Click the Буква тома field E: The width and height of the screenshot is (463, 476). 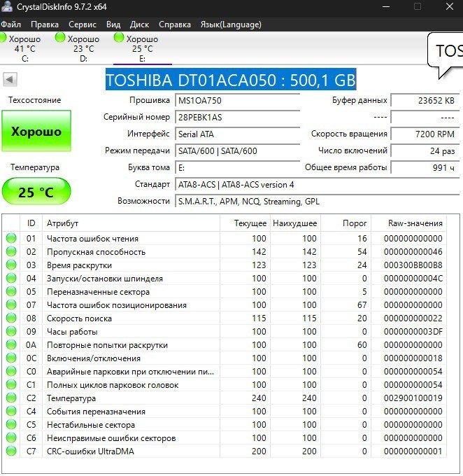click(238, 167)
